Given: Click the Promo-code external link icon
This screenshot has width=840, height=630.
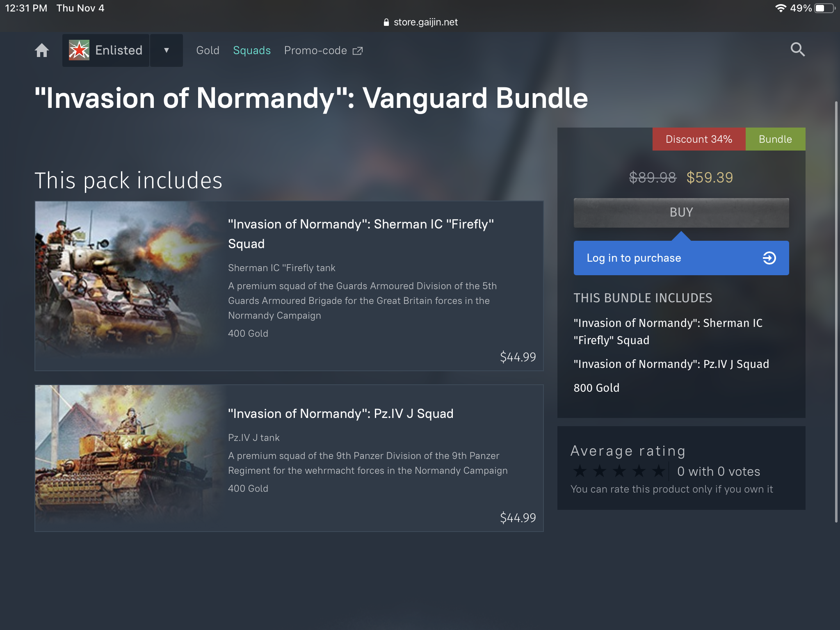Looking at the screenshot, I should tap(358, 50).
